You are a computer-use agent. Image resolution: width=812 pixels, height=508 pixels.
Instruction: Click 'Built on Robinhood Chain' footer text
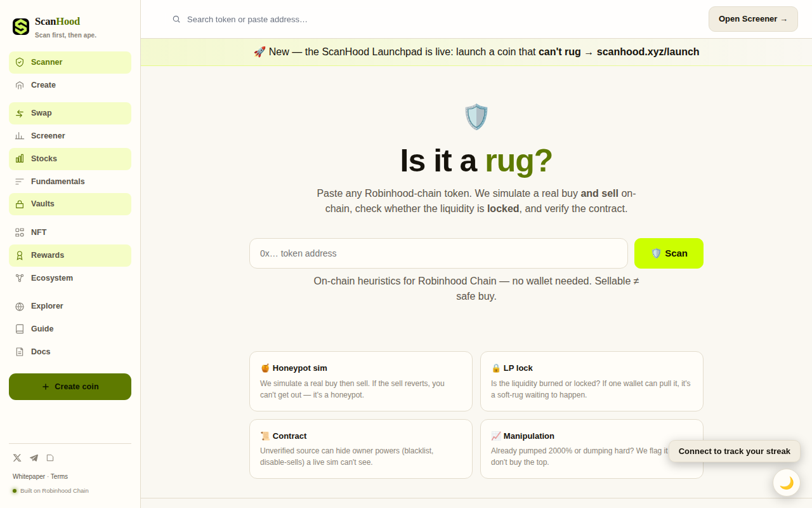coord(55,491)
